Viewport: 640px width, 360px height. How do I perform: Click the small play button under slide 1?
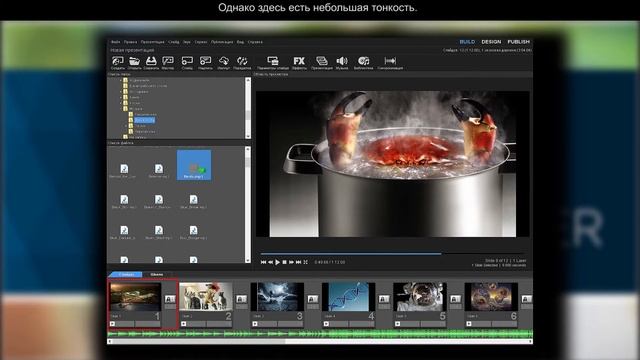tap(112, 324)
